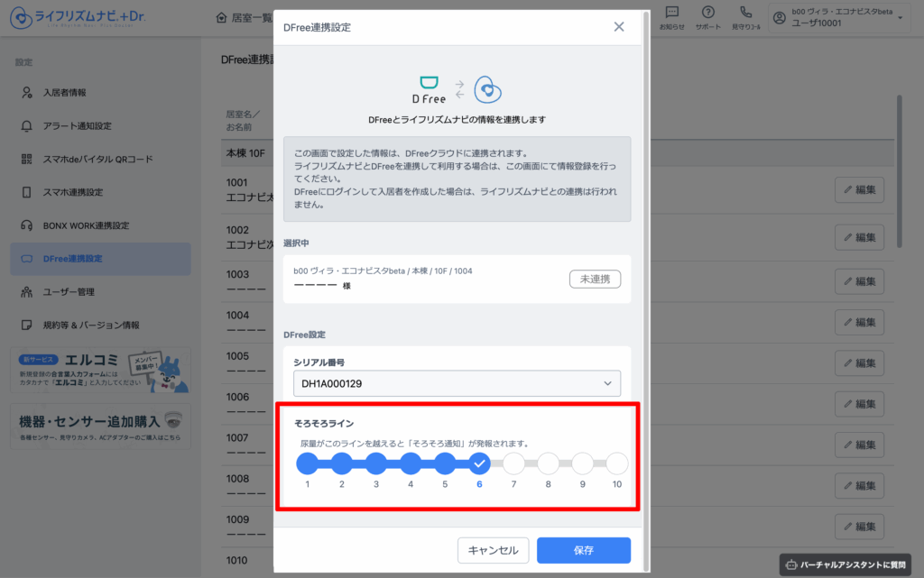Screen dimensions: 924x578
Task: Select the DFree連携設定 menu item
Action: tap(100, 259)
